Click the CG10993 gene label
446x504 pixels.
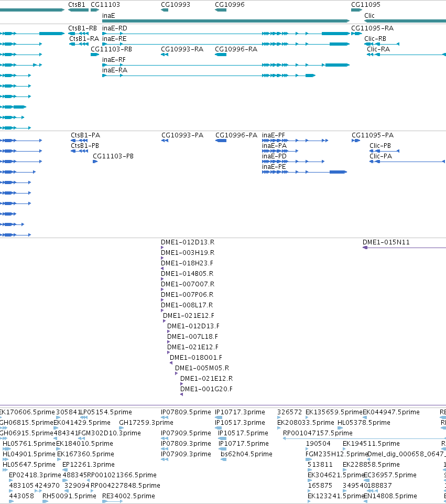pyautogui.click(x=176, y=5)
